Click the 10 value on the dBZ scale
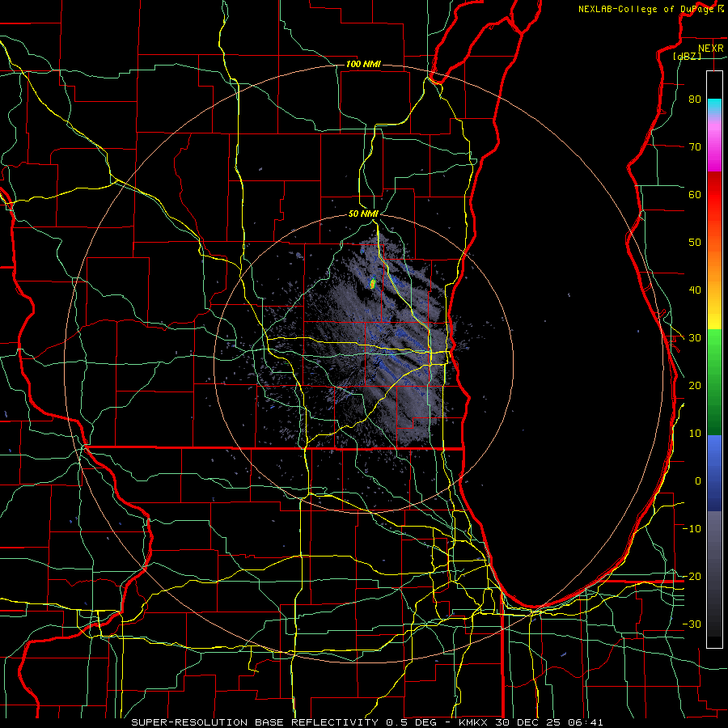Screen dimensions: 728x728 [695, 434]
